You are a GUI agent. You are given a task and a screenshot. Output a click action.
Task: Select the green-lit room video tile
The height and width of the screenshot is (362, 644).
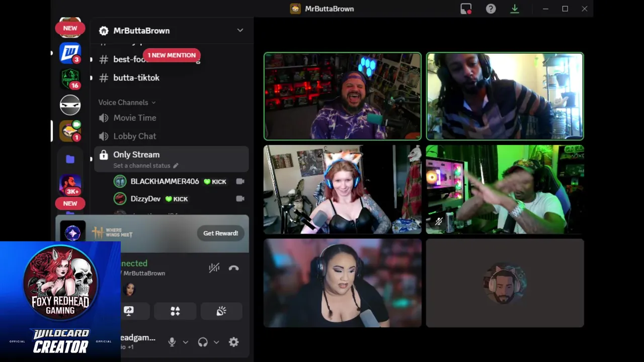pos(505,190)
